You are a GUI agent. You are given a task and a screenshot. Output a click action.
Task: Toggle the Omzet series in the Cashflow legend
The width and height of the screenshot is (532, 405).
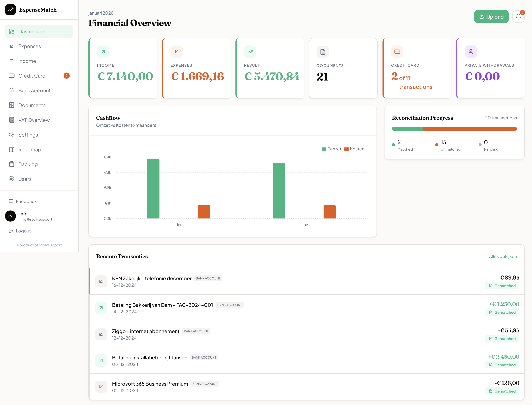point(332,149)
